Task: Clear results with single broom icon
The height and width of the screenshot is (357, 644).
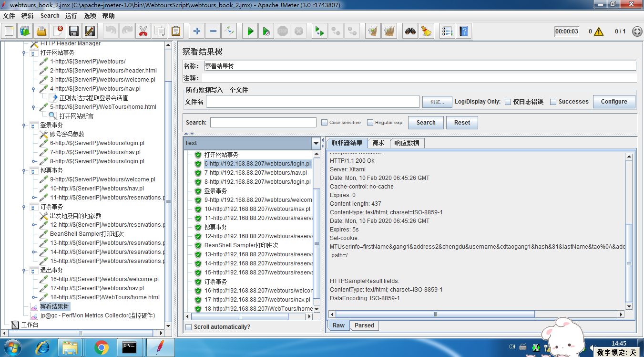Action: (373, 31)
